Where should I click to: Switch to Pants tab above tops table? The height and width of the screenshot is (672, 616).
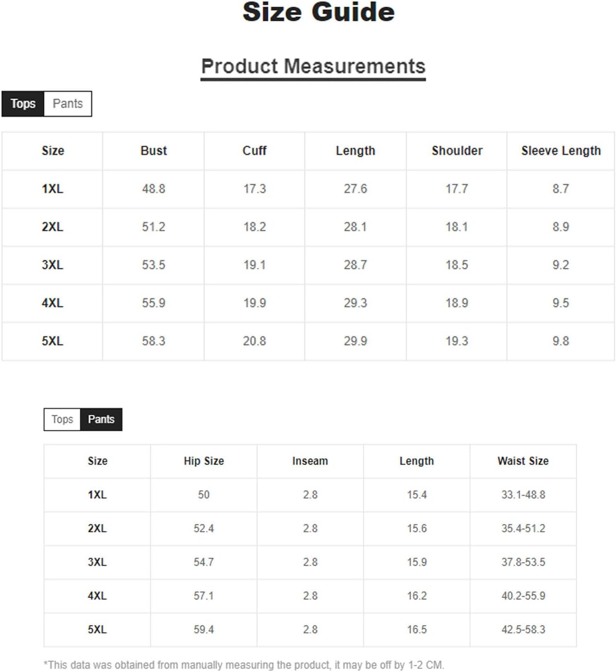coord(67,104)
